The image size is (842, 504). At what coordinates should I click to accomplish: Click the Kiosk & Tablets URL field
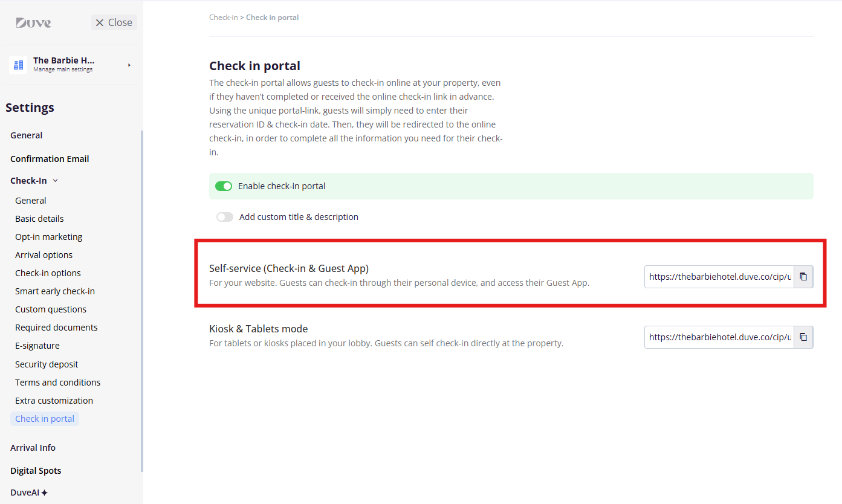pos(719,337)
